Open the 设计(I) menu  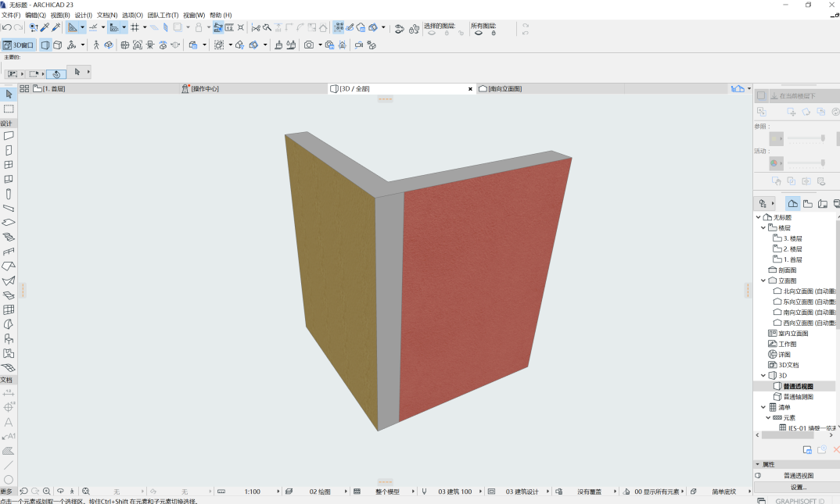point(84,15)
